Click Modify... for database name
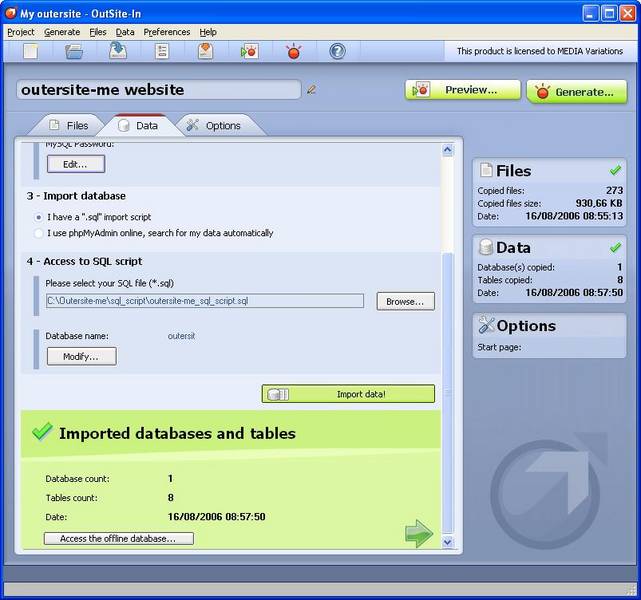Image resolution: width=641 pixels, height=600 pixels. pyautogui.click(x=81, y=356)
